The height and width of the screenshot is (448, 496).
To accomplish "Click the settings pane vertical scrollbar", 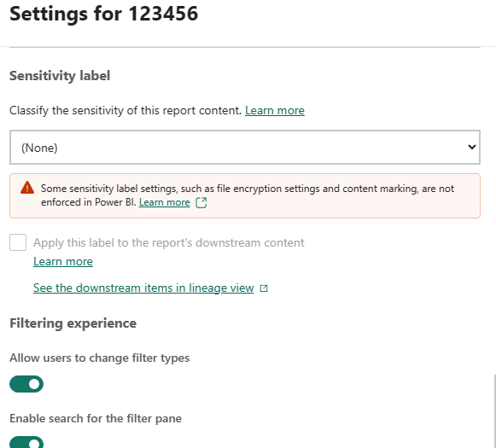I will tap(494, 411).
